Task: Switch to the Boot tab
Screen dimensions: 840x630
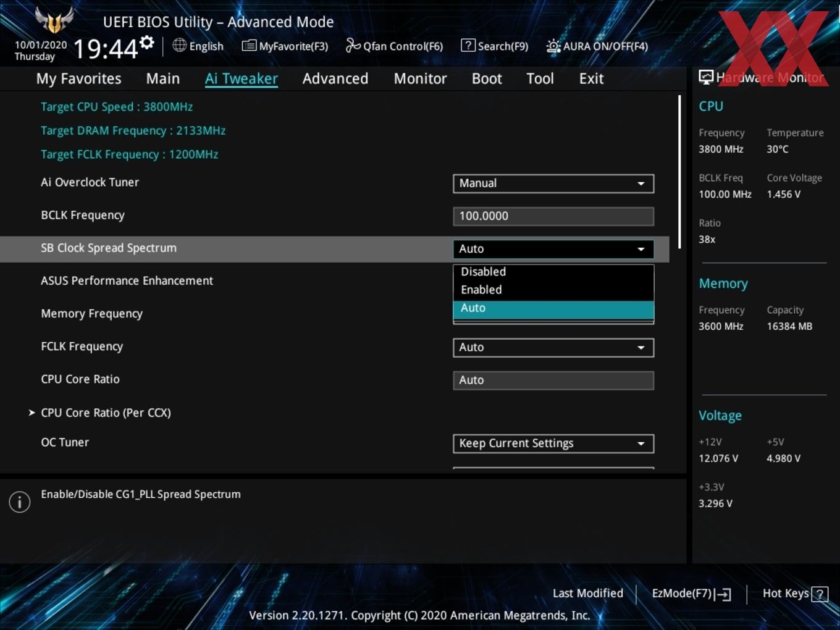Action: pyautogui.click(x=487, y=78)
